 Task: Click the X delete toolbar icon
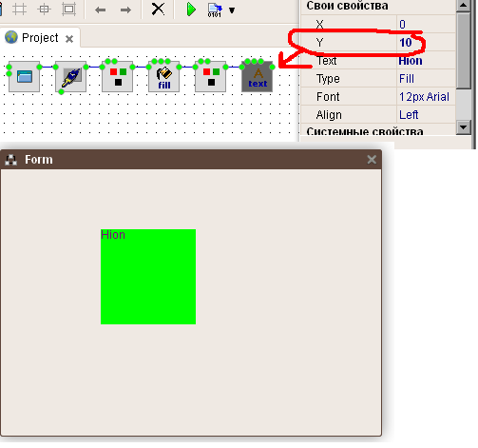[158, 10]
